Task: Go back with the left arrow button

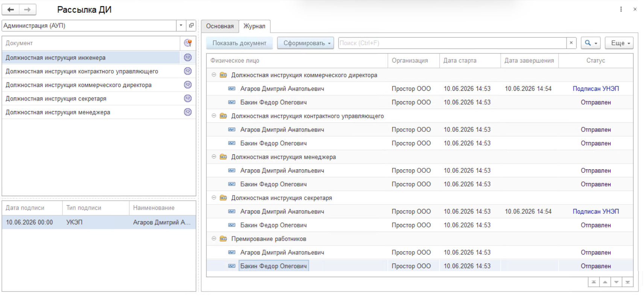Action: pos(11,9)
